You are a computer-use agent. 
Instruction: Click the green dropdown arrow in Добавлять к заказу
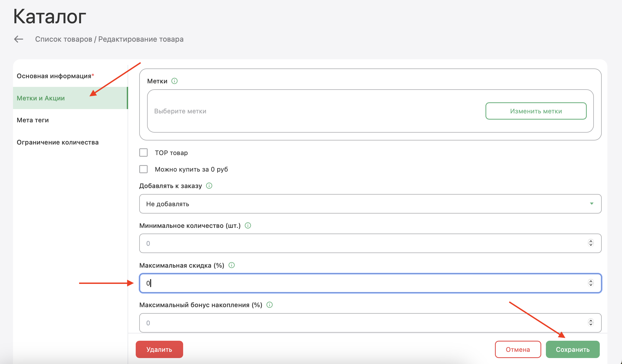coord(592,204)
